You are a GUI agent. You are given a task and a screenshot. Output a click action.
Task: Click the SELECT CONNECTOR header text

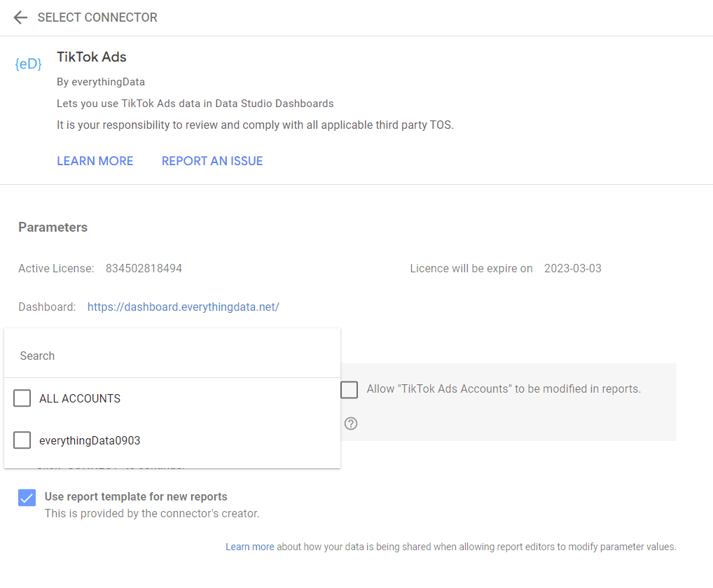point(97,17)
